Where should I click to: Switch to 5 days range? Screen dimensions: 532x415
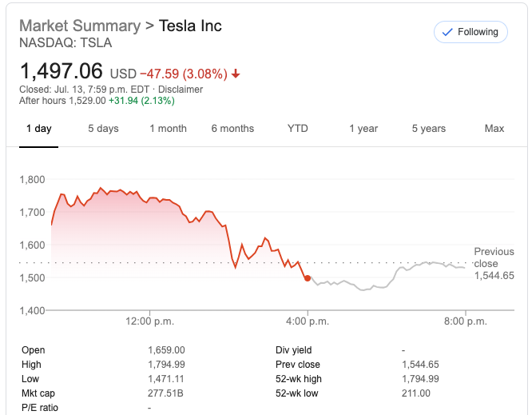click(103, 129)
